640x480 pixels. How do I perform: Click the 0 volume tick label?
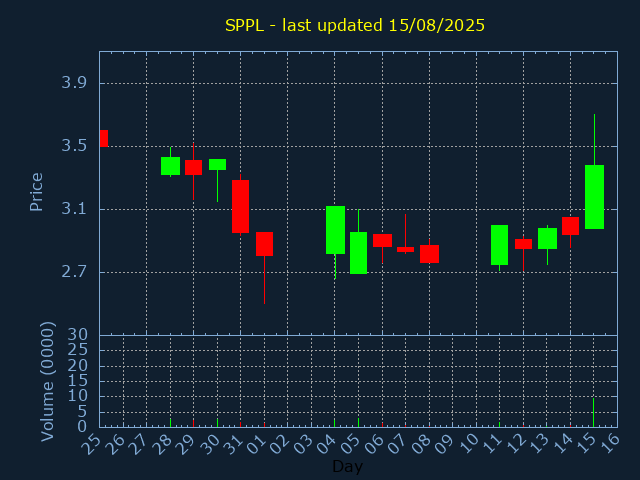(x=82, y=427)
